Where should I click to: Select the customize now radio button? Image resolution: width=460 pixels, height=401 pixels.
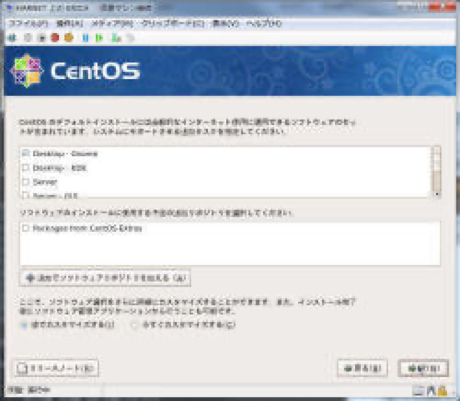(134, 325)
